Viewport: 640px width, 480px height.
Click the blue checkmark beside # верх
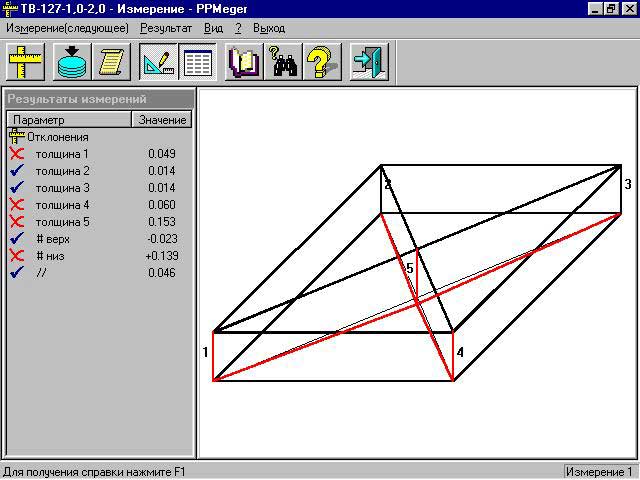coord(17,238)
